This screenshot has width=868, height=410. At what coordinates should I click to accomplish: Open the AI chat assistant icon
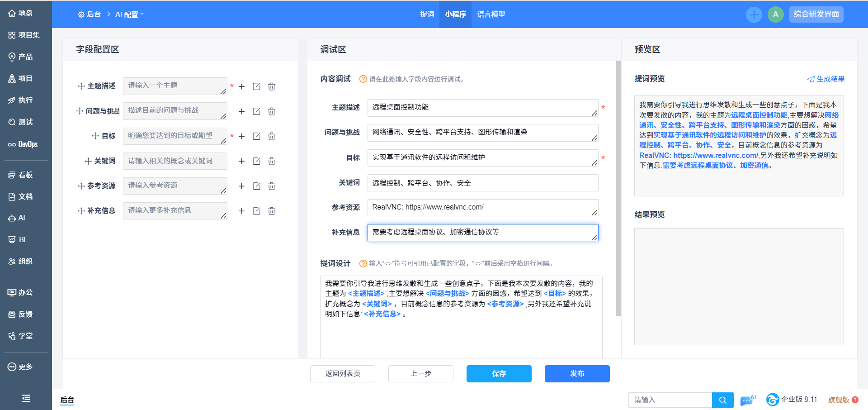(x=748, y=400)
